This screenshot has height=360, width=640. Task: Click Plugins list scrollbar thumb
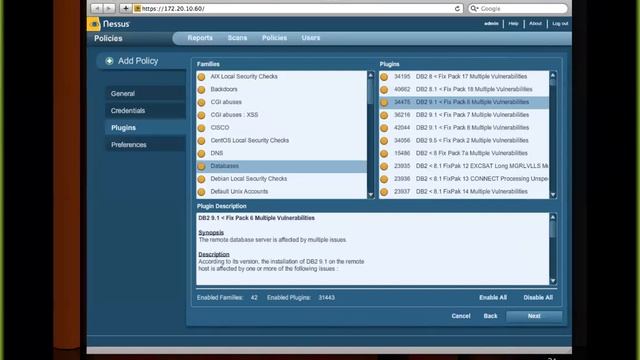tap(553, 82)
